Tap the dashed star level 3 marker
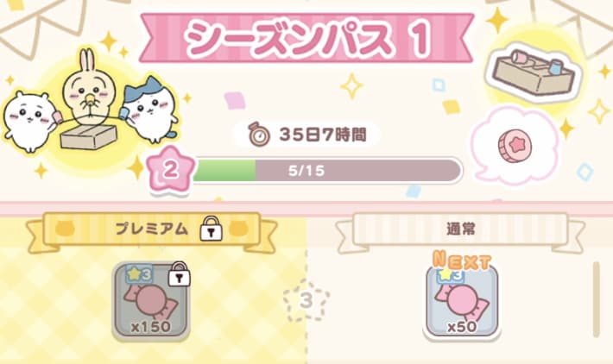Image resolution: width=613 pixels, height=364 pixels. [x=306, y=301]
